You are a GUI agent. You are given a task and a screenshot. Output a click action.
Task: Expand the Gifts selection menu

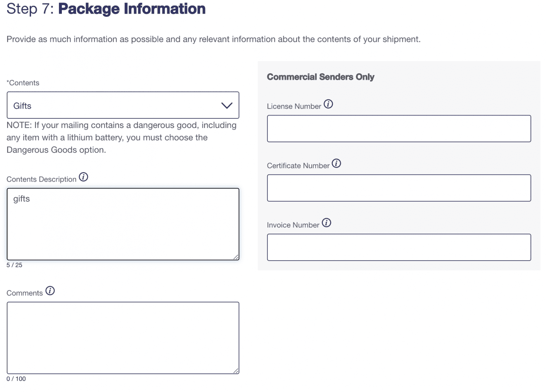click(x=123, y=105)
